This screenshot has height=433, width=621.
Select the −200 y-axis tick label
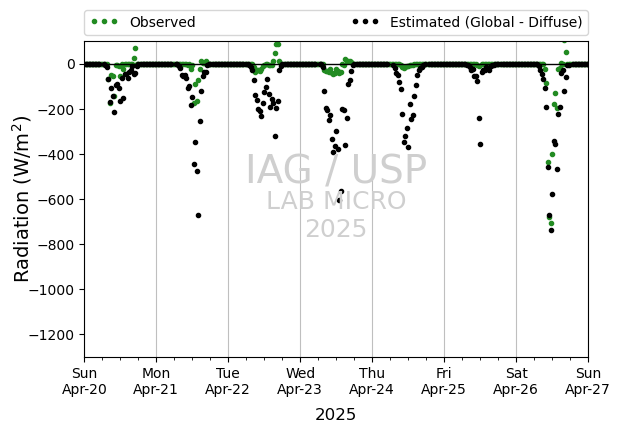(x=57, y=110)
